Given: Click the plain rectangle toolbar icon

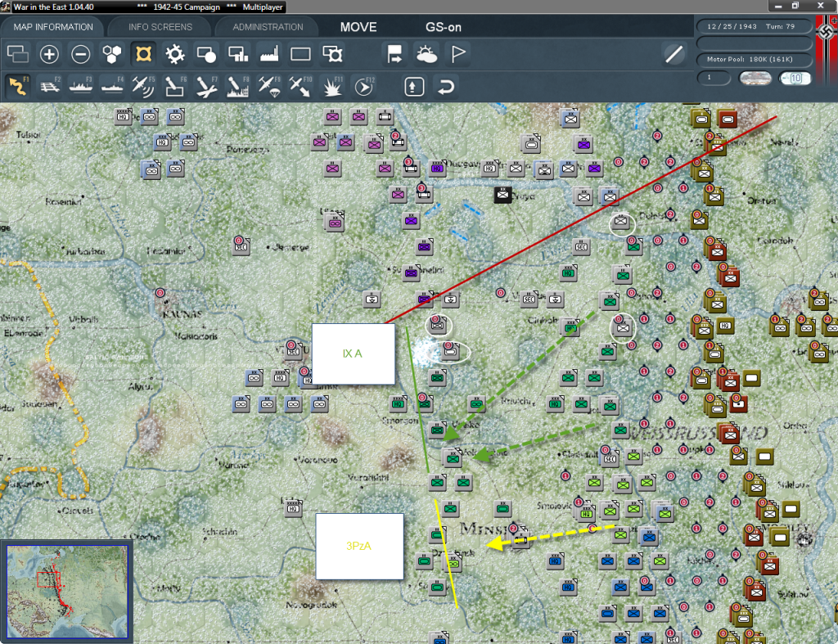Looking at the screenshot, I should pos(300,54).
